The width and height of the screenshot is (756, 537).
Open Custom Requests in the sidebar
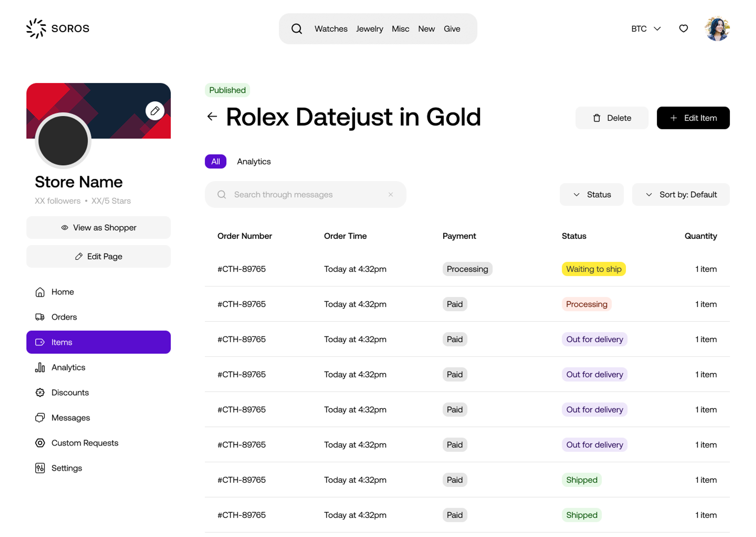click(99, 443)
